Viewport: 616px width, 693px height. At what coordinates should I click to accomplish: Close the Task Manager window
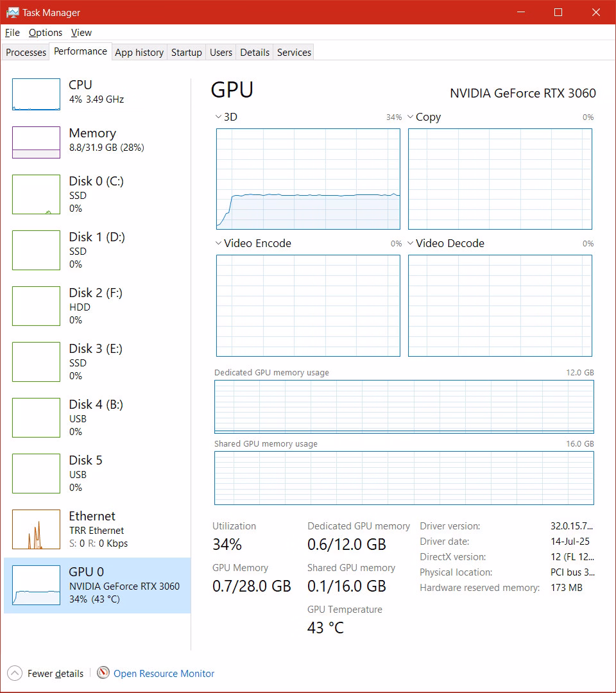coord(595,12)
